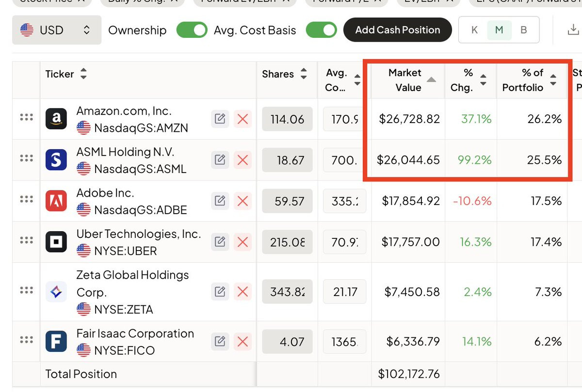
Task: Sort by Market Value column
Action: (431, 80)
